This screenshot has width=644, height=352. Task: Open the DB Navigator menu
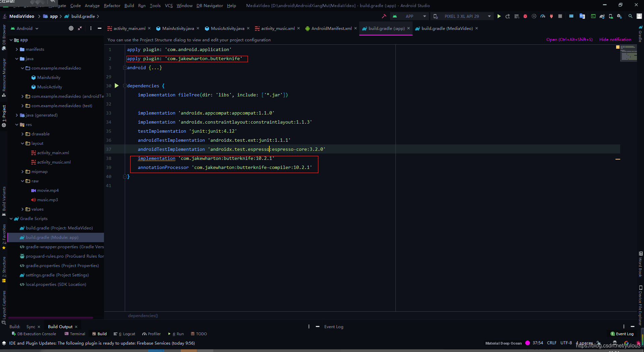210,5
